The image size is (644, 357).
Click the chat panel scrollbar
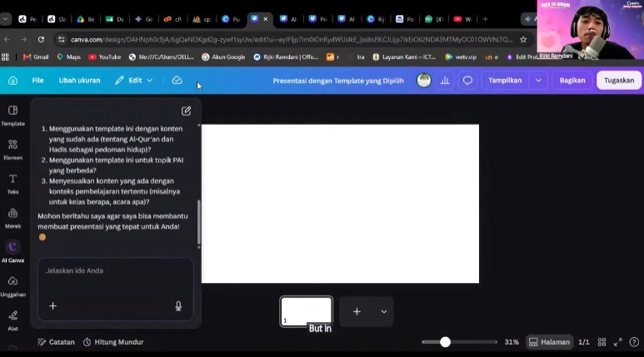pyautogui.click(x=199, y=222)
